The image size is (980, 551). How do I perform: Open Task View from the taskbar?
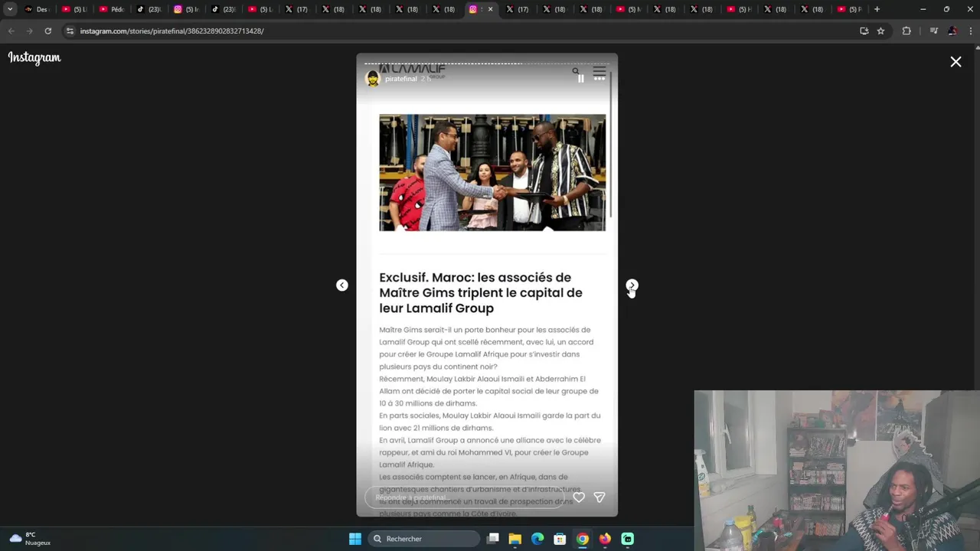point(493,539)
